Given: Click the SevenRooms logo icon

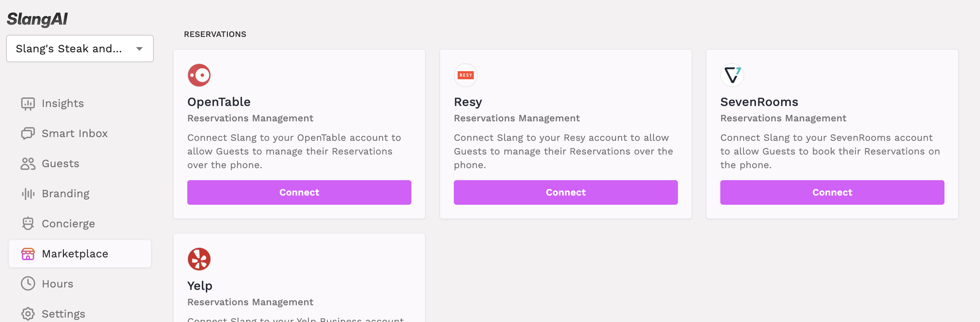Looking at the screenshot, I should pos(732,75).
